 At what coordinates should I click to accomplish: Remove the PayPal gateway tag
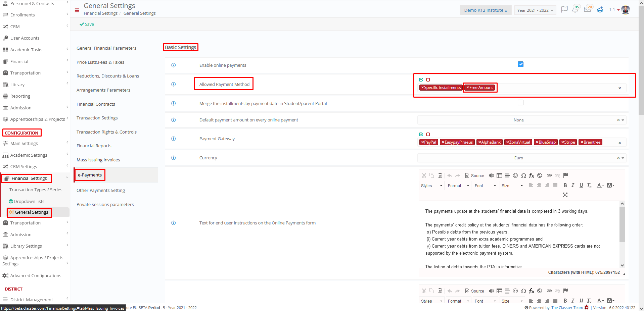pyautogui.click(x=422, y=142)
